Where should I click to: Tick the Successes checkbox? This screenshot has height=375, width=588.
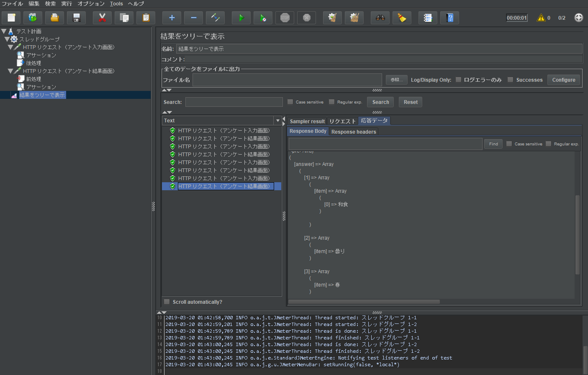(x=511, y=80)
